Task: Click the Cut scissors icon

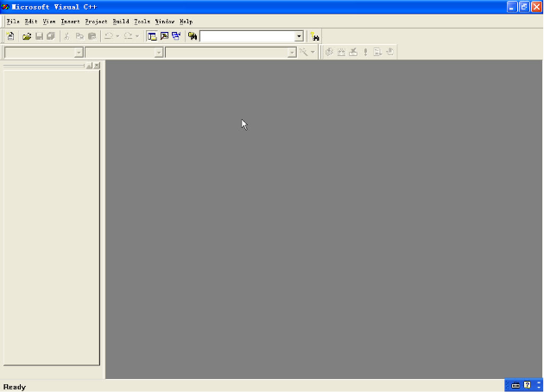Action: (66, 36)
